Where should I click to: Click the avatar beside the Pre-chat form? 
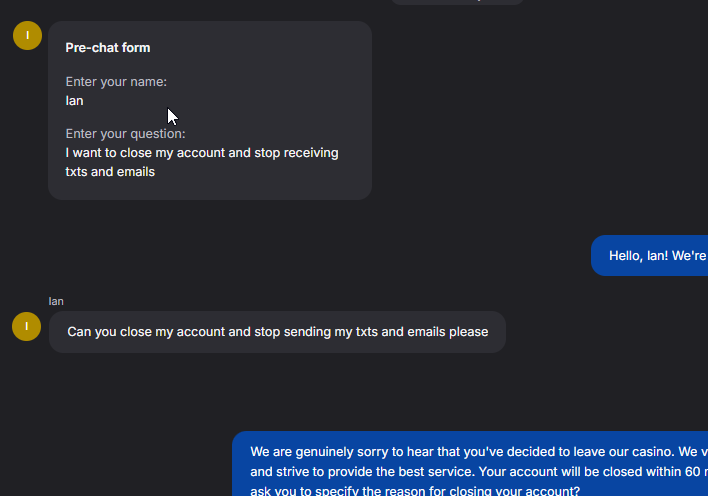pyautogui.click(x=27, y=36)
